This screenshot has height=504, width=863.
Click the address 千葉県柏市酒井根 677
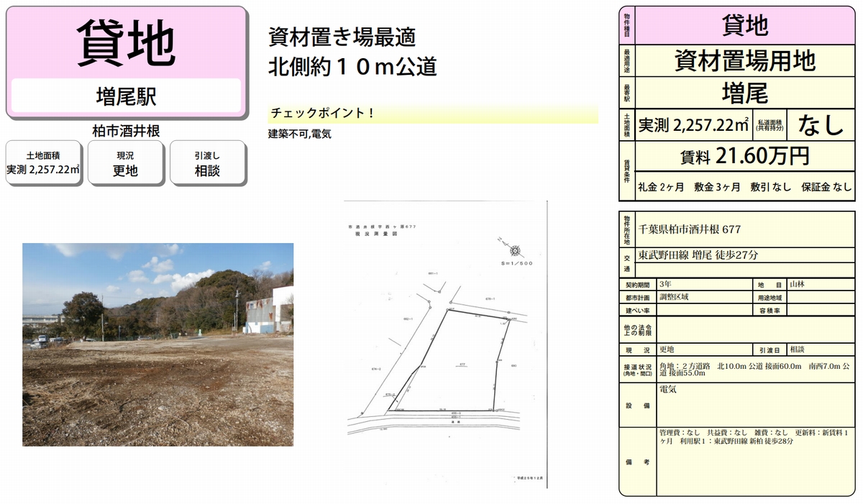pyautogui.click(x=689, y=229)
